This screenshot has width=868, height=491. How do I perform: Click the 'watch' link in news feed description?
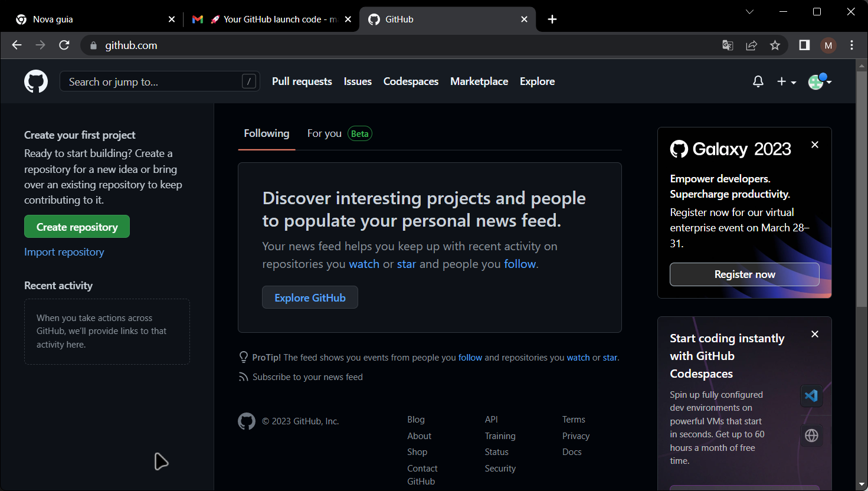[364, 264]
